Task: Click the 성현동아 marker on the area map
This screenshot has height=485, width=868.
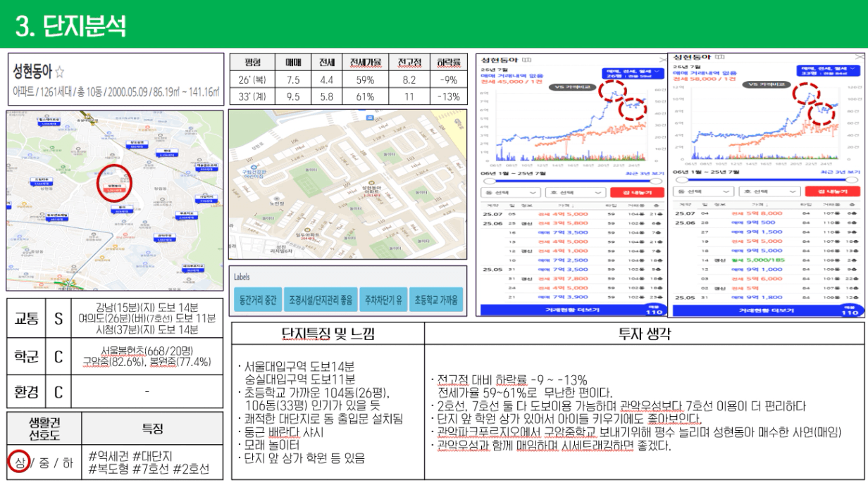Action: coord(113,188)
